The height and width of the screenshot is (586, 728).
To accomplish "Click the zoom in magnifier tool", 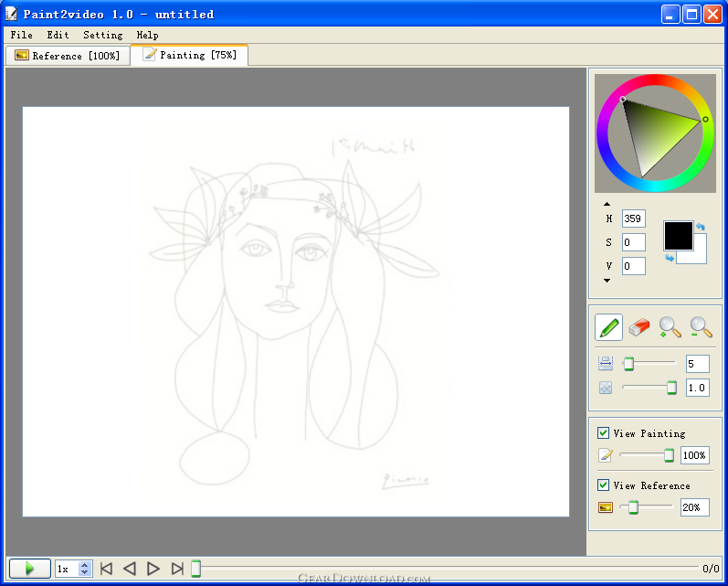I will click(670, 327).
